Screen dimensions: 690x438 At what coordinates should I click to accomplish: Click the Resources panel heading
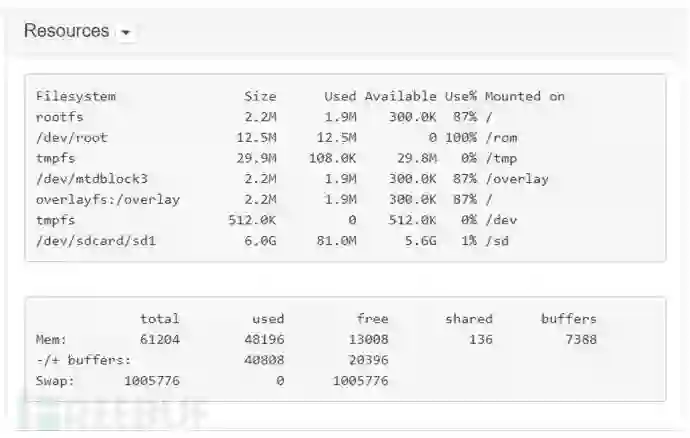tap(66, 31)
